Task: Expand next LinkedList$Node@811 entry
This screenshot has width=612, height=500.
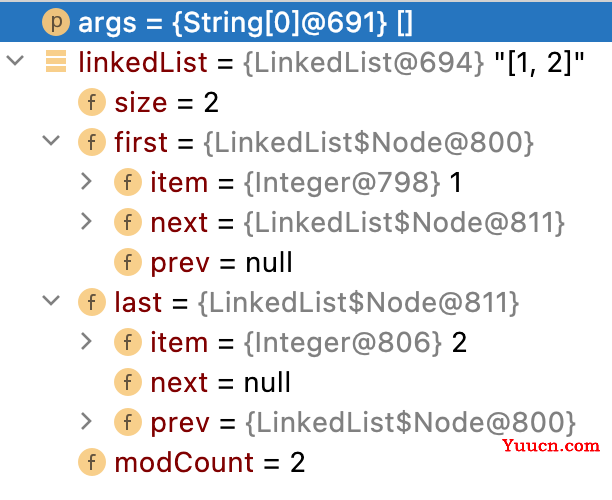Action: tap(86, 222)
